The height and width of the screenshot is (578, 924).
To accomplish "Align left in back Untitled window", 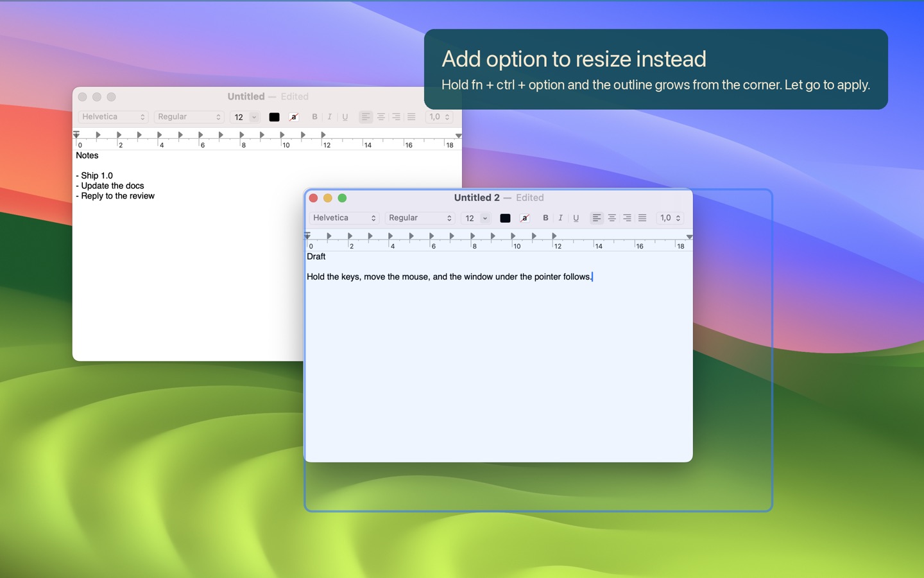I will (x=365, y=117).
